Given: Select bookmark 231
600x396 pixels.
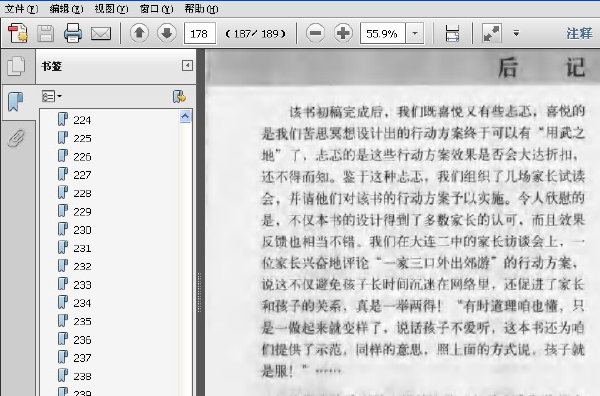Looking at the screenshot, I should tap(75, 248).
